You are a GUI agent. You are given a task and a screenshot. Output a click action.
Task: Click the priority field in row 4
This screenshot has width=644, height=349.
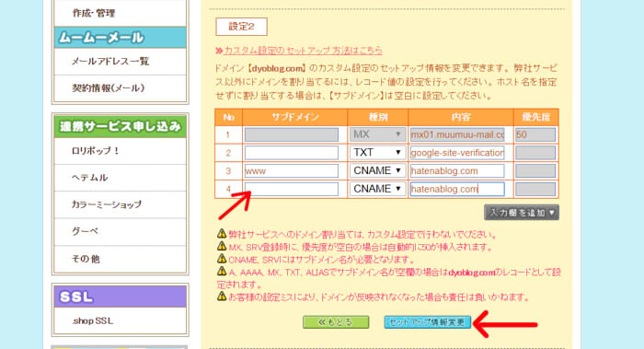[535, 189]
